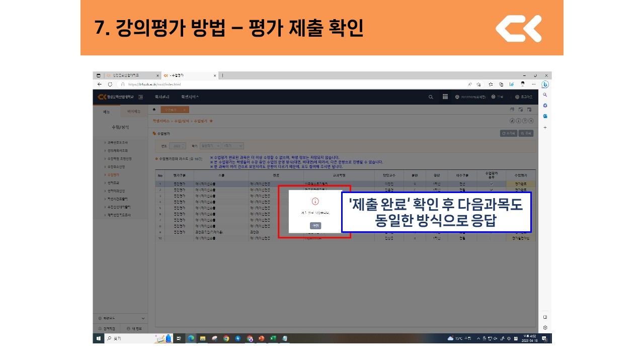Open the 일반학기 semester type dropdown
Screen dimensions: 644x362
210,146
